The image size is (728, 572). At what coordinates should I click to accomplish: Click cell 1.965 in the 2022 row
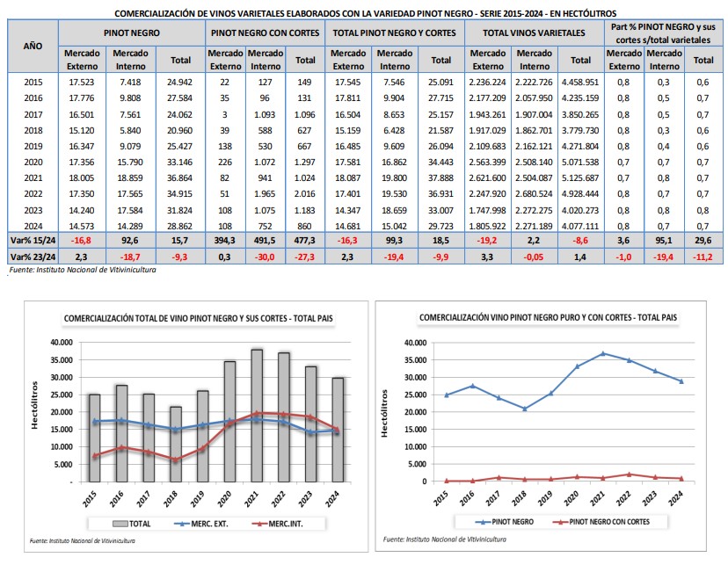(265, 194)
